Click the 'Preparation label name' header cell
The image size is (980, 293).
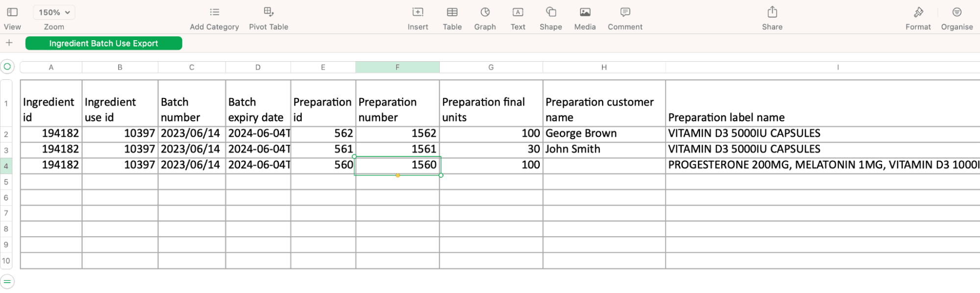[x=823, y=103]
